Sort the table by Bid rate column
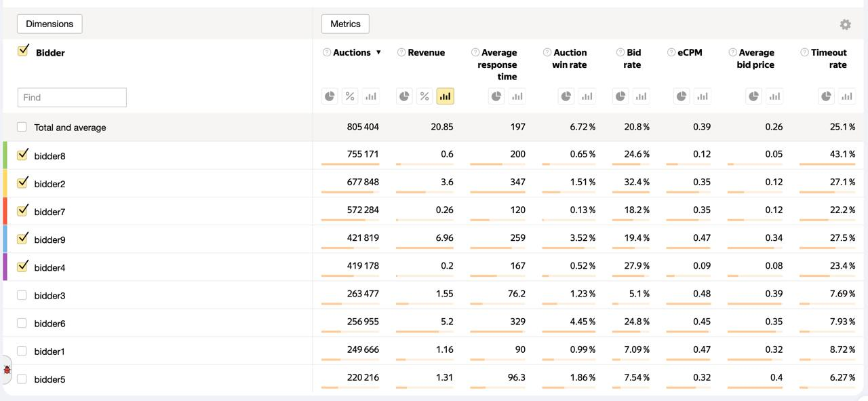 point(633,58)
